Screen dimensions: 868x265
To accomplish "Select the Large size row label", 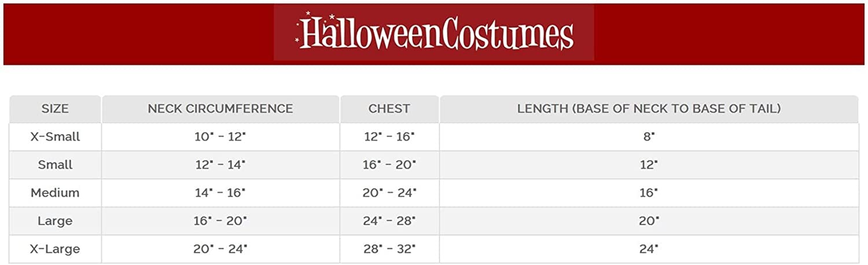I will tap(55, 221).
